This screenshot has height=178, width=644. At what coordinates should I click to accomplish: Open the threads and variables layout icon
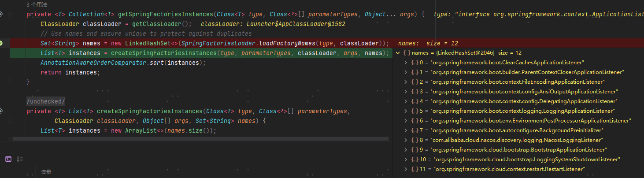[20, 159]
